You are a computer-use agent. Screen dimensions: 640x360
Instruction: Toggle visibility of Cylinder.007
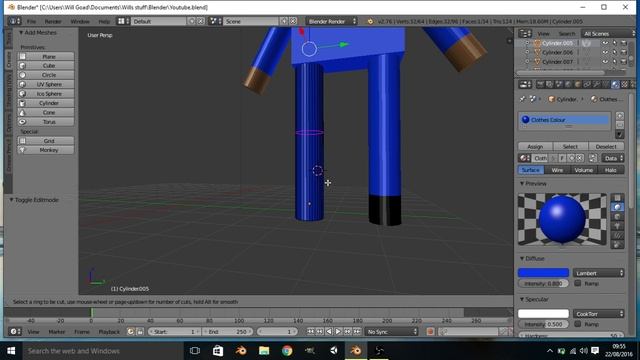coord(605,62)
